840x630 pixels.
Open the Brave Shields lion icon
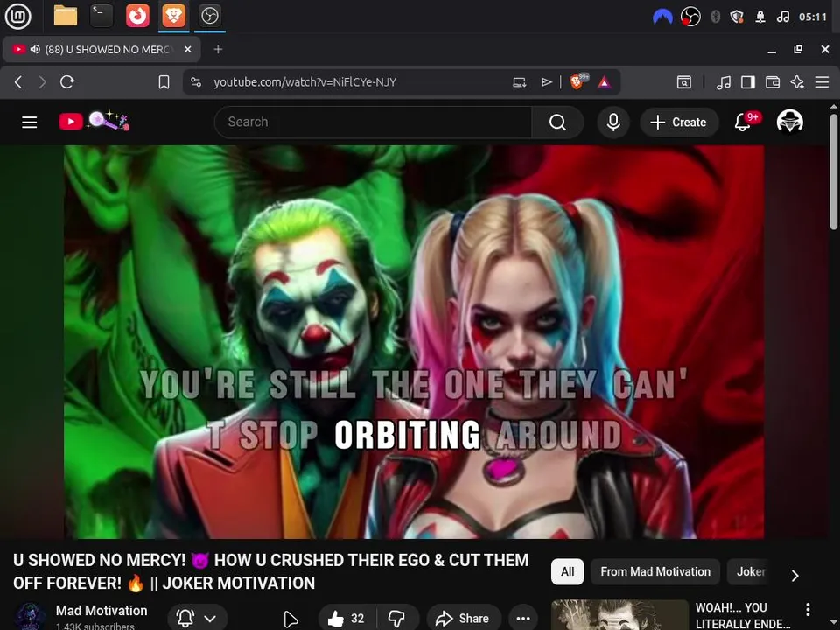578,81
